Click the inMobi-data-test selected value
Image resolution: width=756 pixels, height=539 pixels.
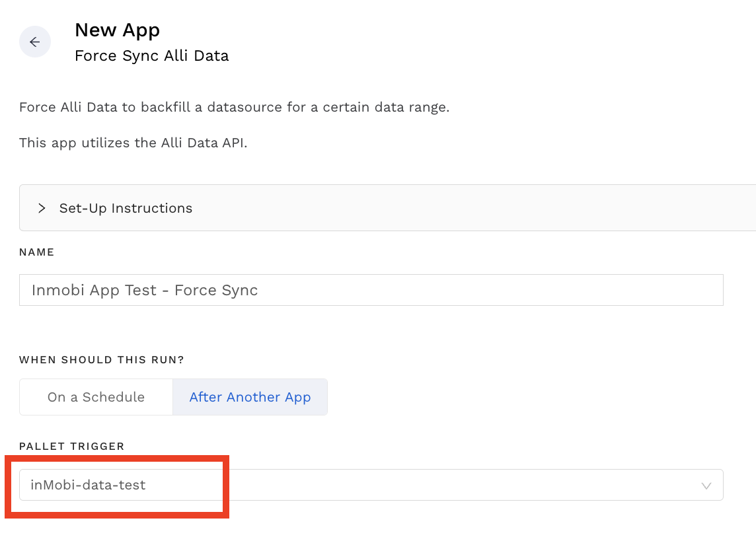[88, 485]
